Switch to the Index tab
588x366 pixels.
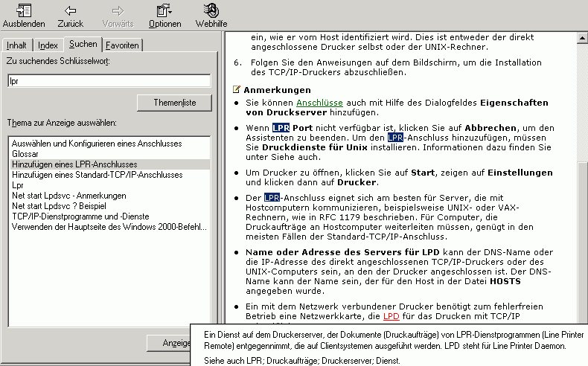(48, 45)
